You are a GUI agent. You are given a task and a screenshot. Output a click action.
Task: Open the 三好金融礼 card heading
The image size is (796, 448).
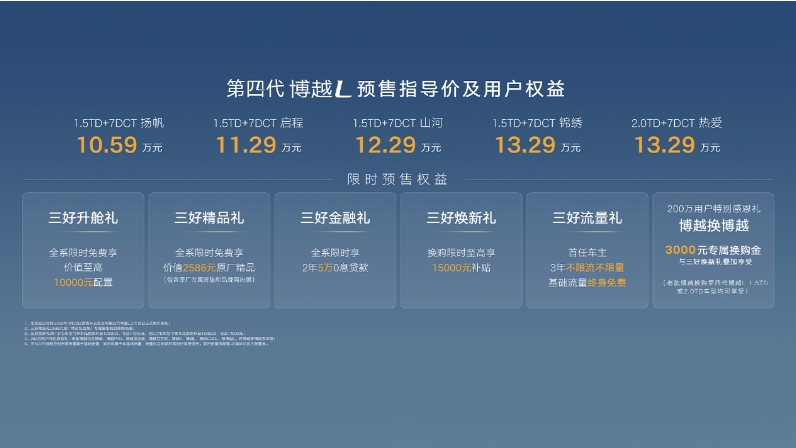[x=335, y=218]
